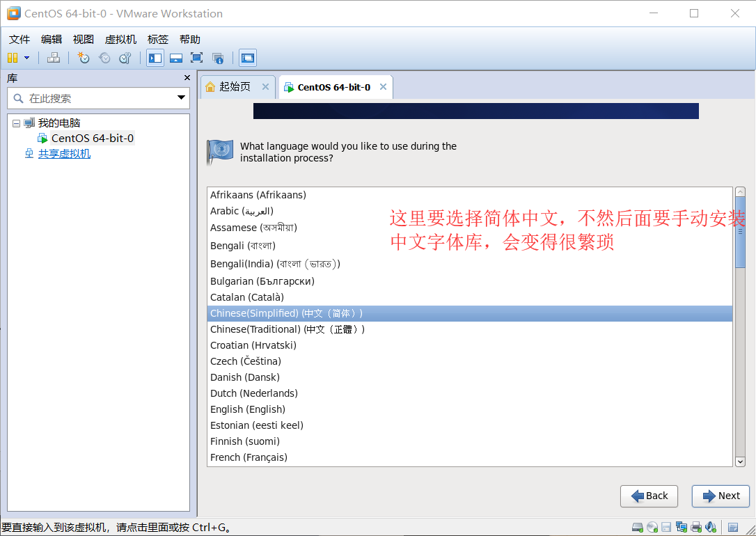Select Arabic in the language list
The width and height of the screenshot is (756, 536).
[x=470, y=211]
